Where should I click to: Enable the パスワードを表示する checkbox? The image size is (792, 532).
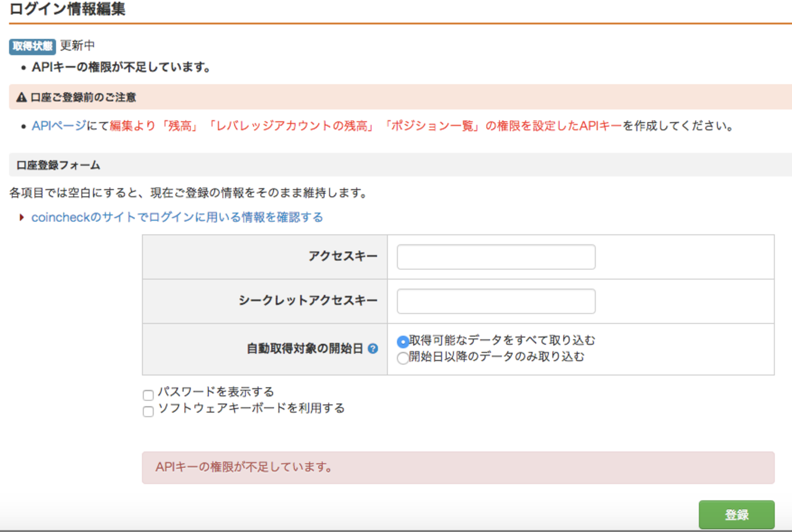point(148,395)
